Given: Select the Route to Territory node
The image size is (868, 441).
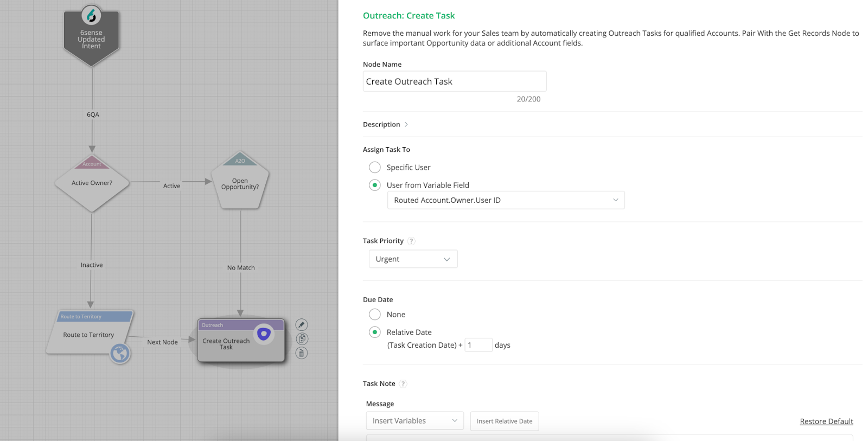Looking at the screenshot, I should (x=90, y=332).
